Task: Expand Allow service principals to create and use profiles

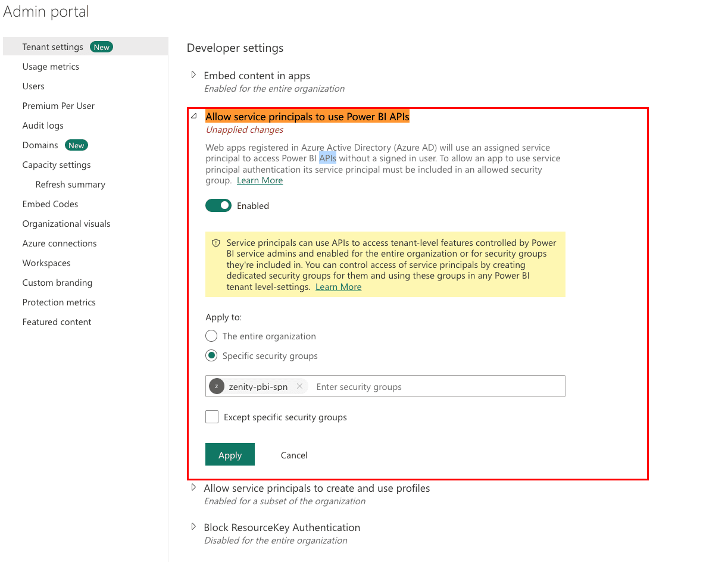Action: 193,488
